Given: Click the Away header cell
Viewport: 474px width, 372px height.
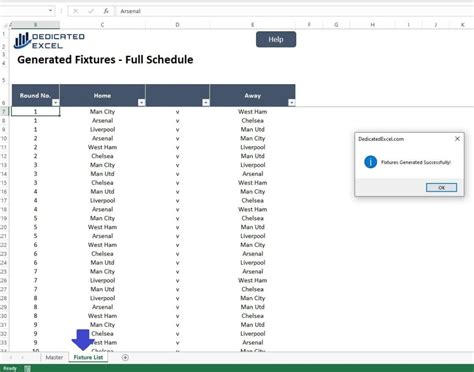Looking at the screenshot, I should click(252, 95).
